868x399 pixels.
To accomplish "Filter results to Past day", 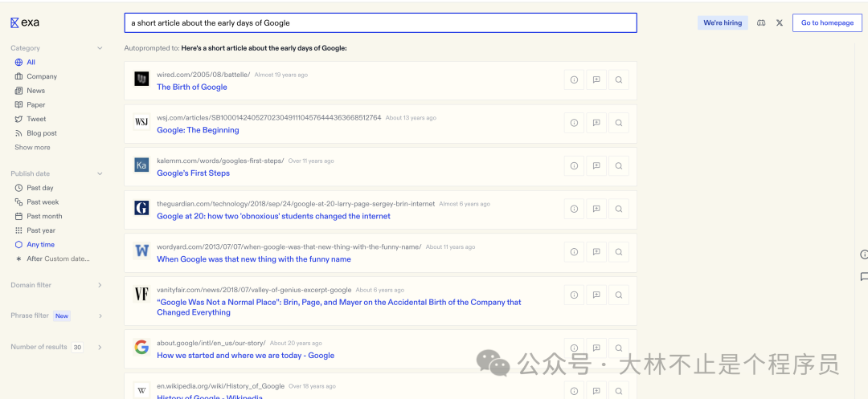I will click(x=35, y=188).
